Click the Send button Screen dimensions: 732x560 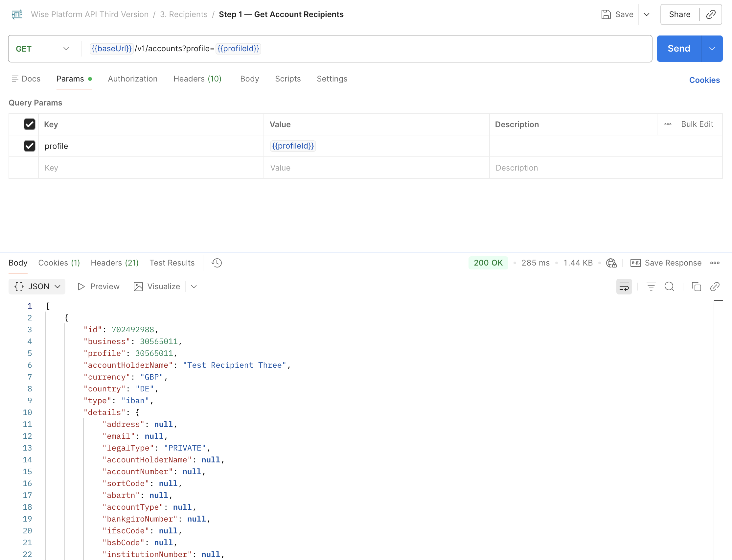pos(679,49)
